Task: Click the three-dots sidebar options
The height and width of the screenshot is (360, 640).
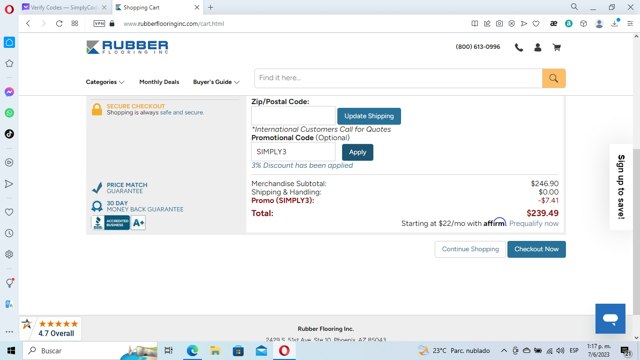Action: pyautogui.click(x=9, y=332)
